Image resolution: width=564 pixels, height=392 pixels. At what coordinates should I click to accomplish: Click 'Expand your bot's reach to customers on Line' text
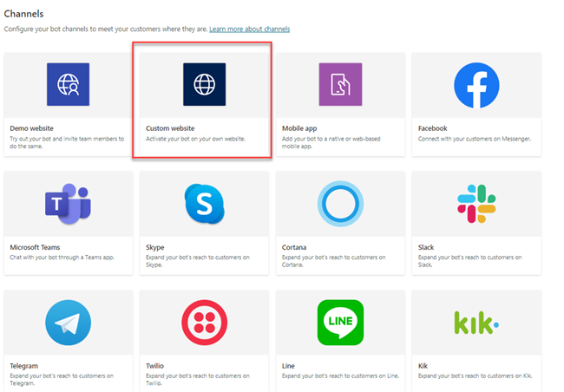click(x=341, y=376)
